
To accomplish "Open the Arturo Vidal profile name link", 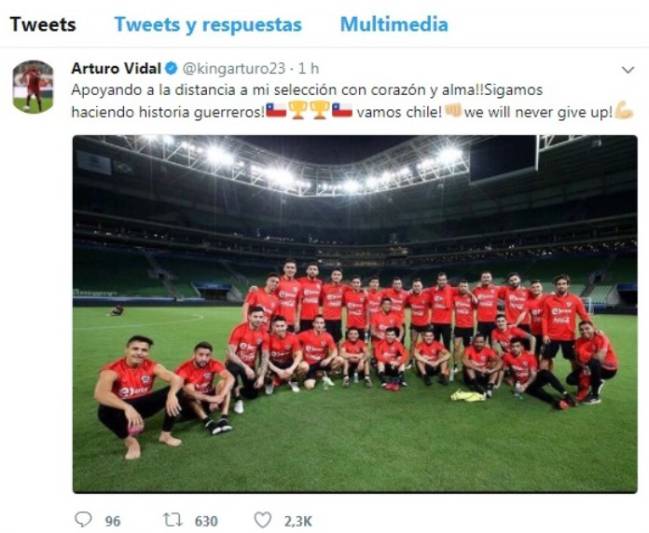I will [x=116, y=68].
